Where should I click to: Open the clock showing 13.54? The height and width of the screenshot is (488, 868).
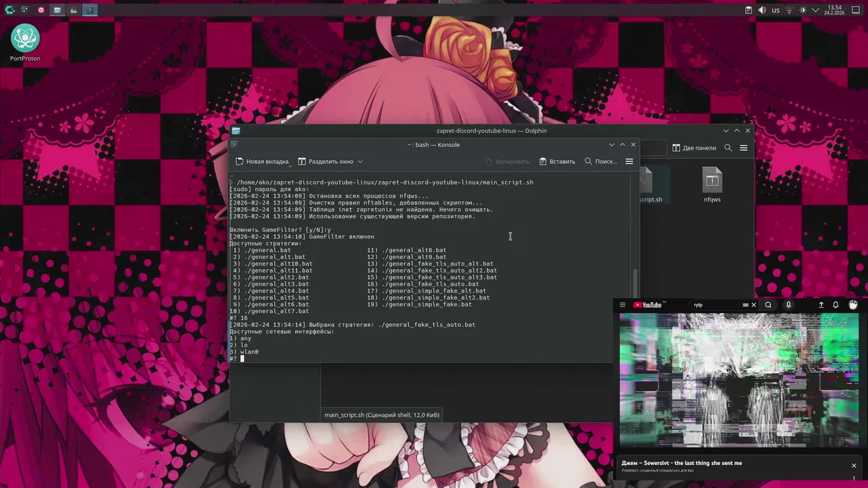pyautogui.click(x=833, y=10)
